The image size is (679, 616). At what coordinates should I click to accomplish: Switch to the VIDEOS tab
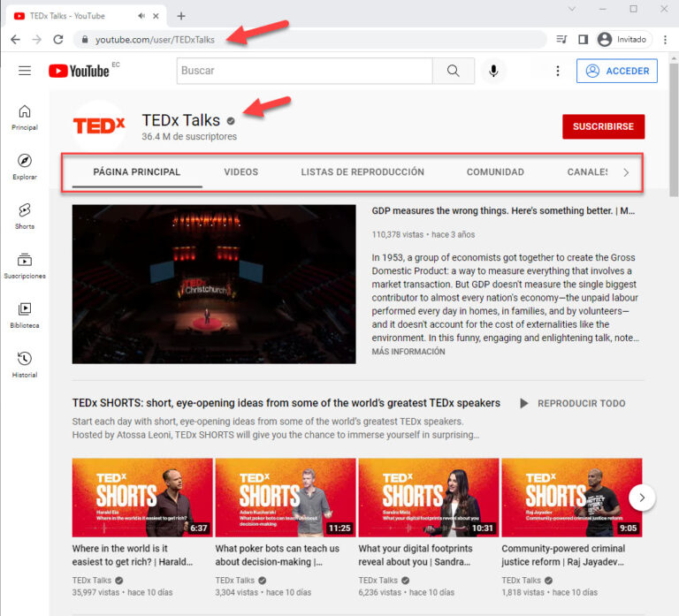click(241, 171)
